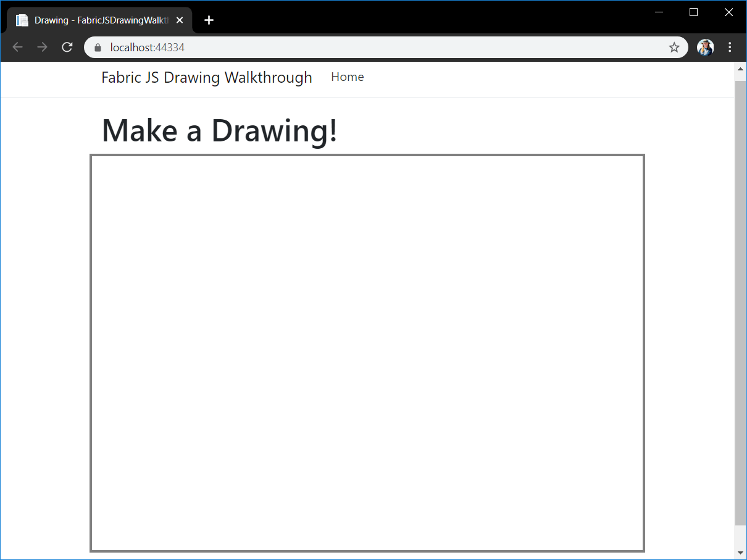The width and height of the screenshot is (747, 560).
Task: Bookmark the page via the star icon
Action: coord(674,47)
